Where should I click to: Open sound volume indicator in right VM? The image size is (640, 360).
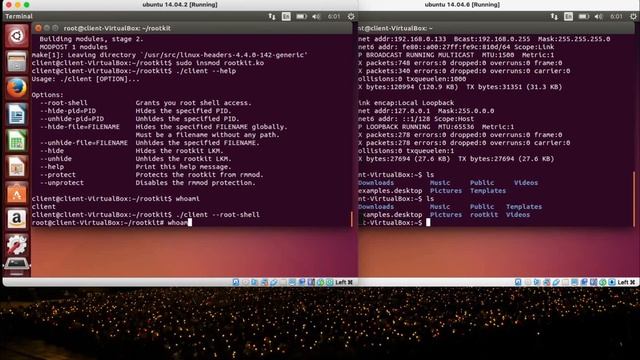point(599,16)
